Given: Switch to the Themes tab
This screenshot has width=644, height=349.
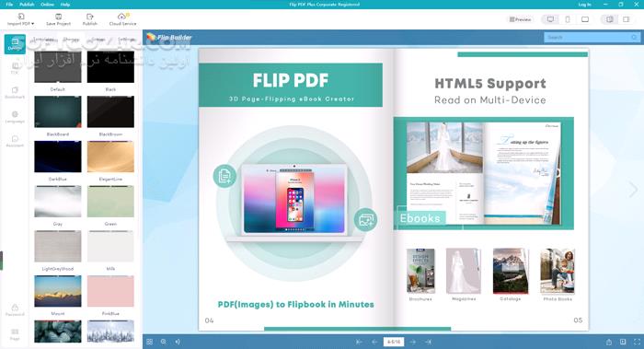Looking at the screenshot, I should [72, 40].
